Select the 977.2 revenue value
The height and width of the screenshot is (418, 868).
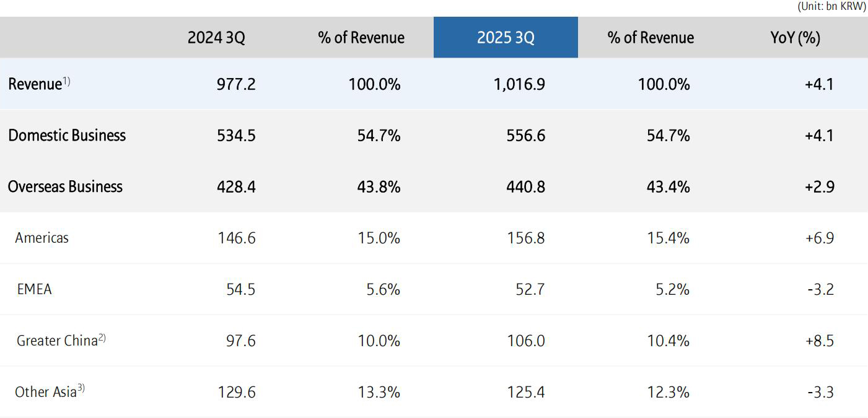pyautogui.click(x=236, y=84)
